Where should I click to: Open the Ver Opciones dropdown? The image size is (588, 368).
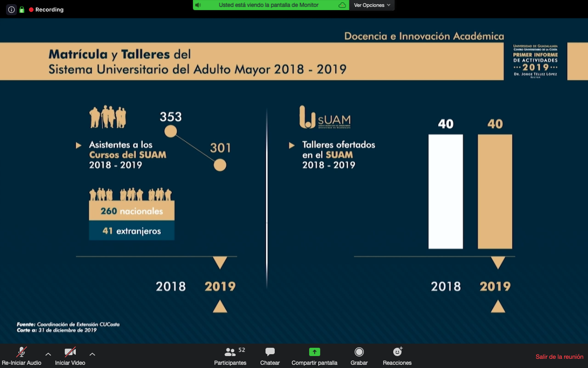372,5
